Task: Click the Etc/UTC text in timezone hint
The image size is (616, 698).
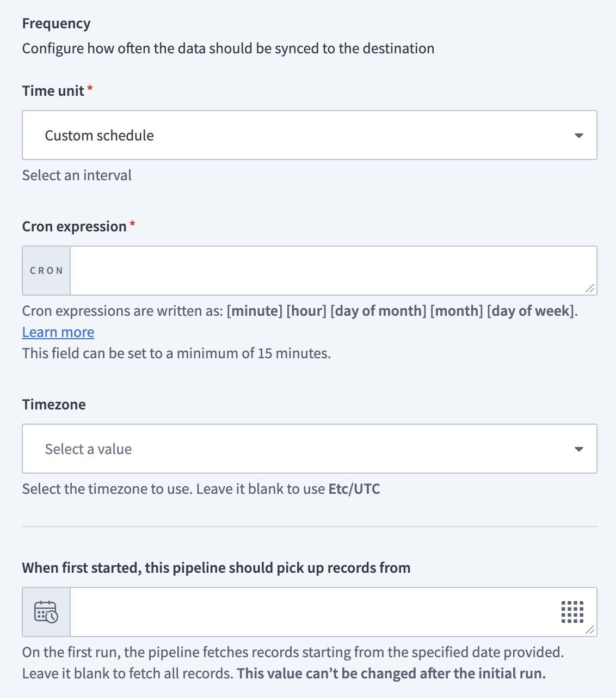Action: click(x=354, y=489)
